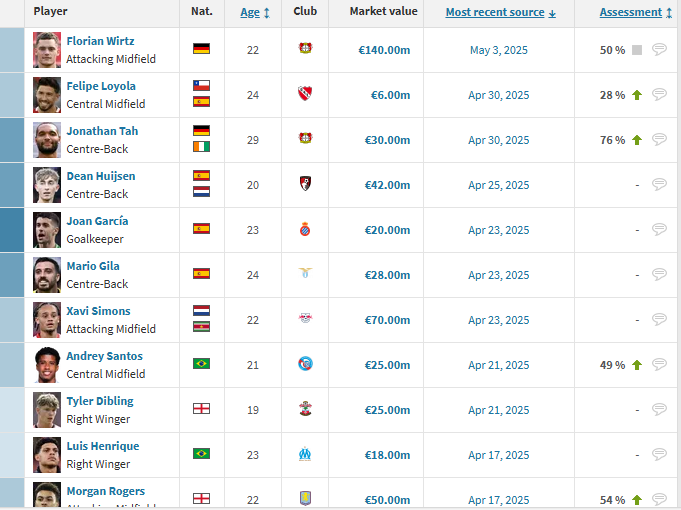Click the dark blue swatch beside Joan García
This screenshot has width=681, height=510.
(12, 230)
